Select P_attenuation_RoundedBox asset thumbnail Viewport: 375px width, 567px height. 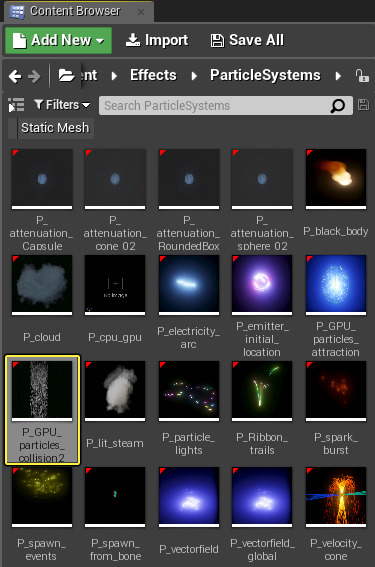189,179
